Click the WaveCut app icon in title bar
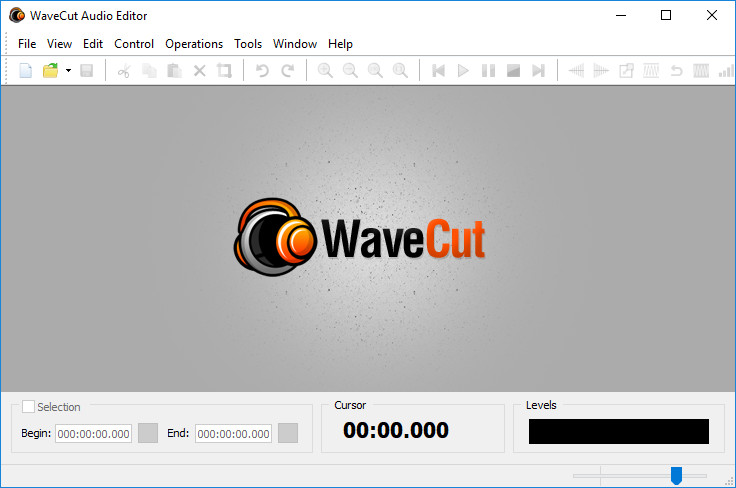The height and width of the screenshot is (488, 736). click(x=17, y=15)
